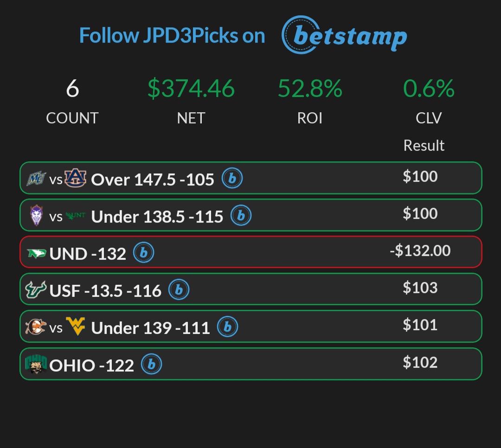The width and height of the screenshot is (501, 448).
Task: Select the UND -132 losing bet text
Action: [x=88, y=254]
